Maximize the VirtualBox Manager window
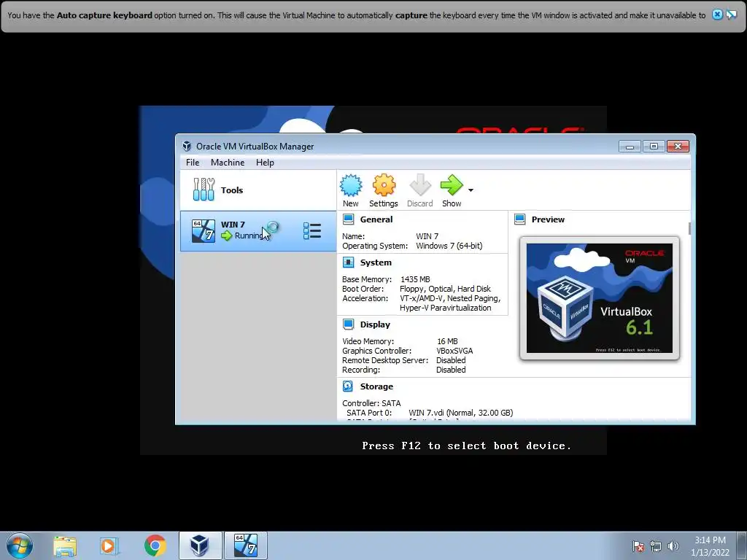 (654, 146)
